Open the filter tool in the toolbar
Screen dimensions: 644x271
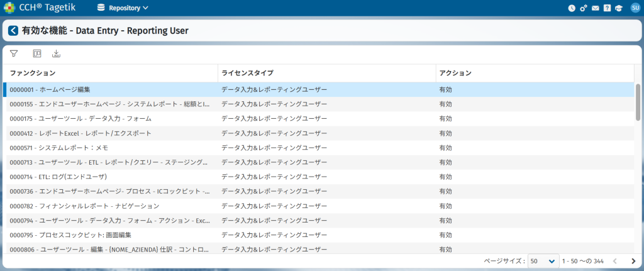point(14,54)
